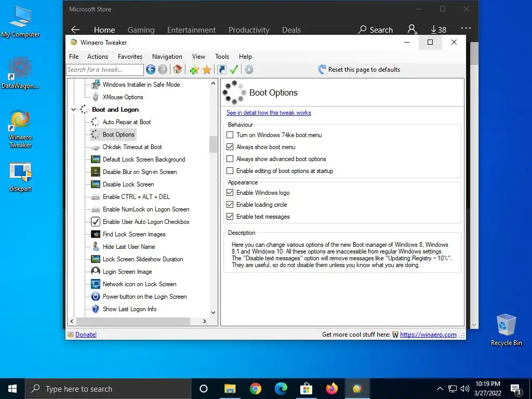This screenshot has width=532, height=399.
Task: Select the DataWagon desktop shortcut
Action: [x=20, y=73]
